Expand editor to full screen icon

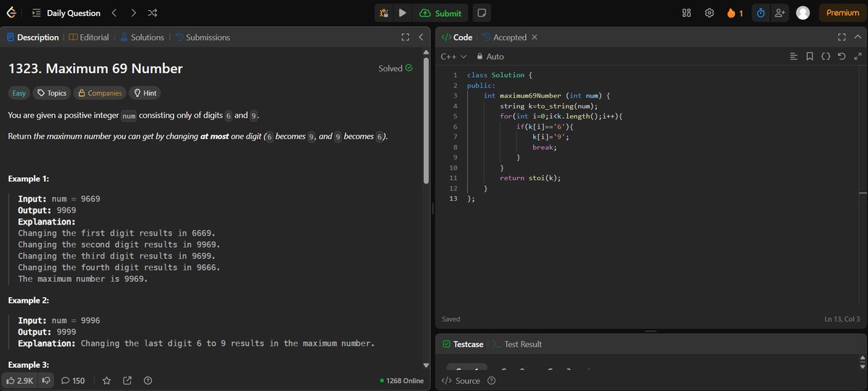click(858, 56)
